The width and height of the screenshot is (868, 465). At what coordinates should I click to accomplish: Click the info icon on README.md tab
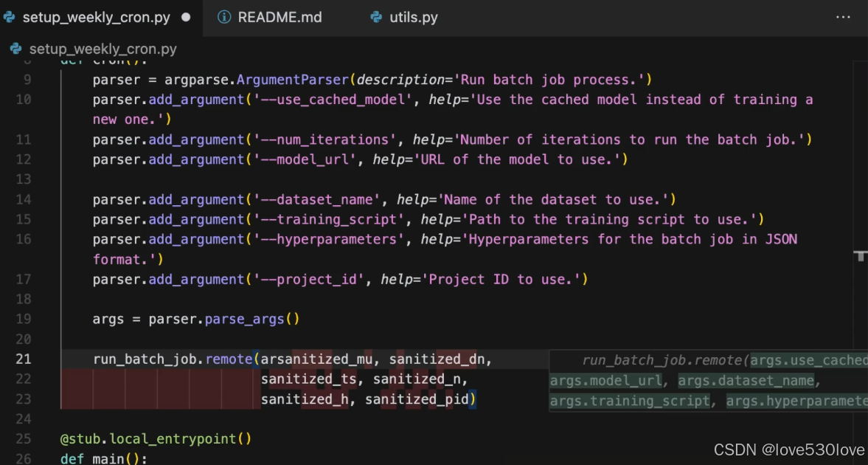pos(224,17)
